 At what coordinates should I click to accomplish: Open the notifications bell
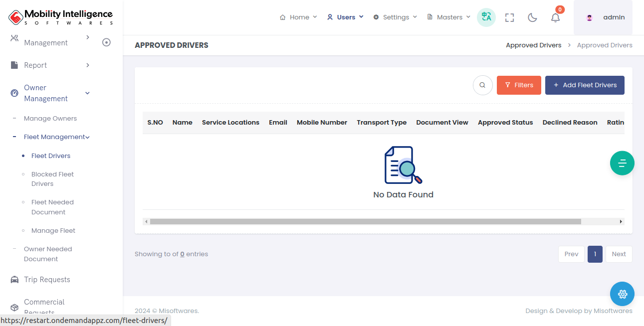pyautogui.click(x=555, y=17)
